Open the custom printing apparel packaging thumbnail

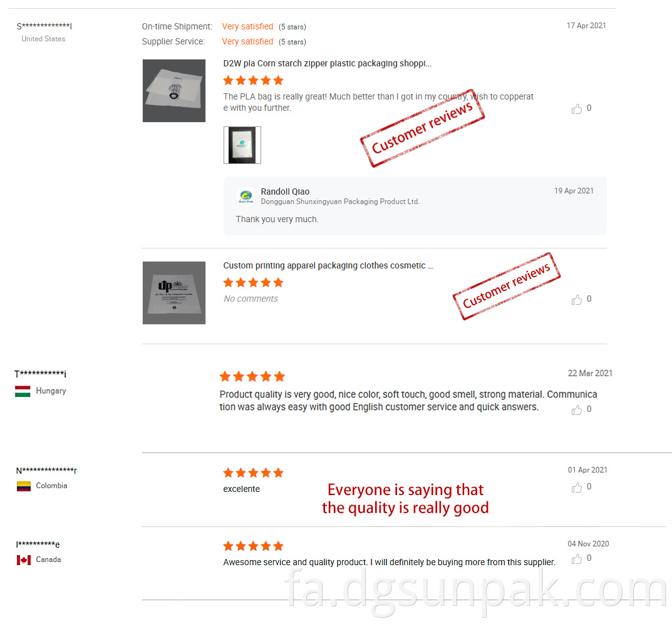point(174,293)
